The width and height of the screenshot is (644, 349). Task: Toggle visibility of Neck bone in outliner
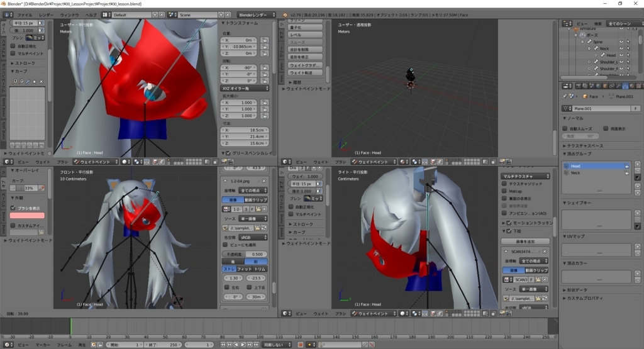point(621,48)
